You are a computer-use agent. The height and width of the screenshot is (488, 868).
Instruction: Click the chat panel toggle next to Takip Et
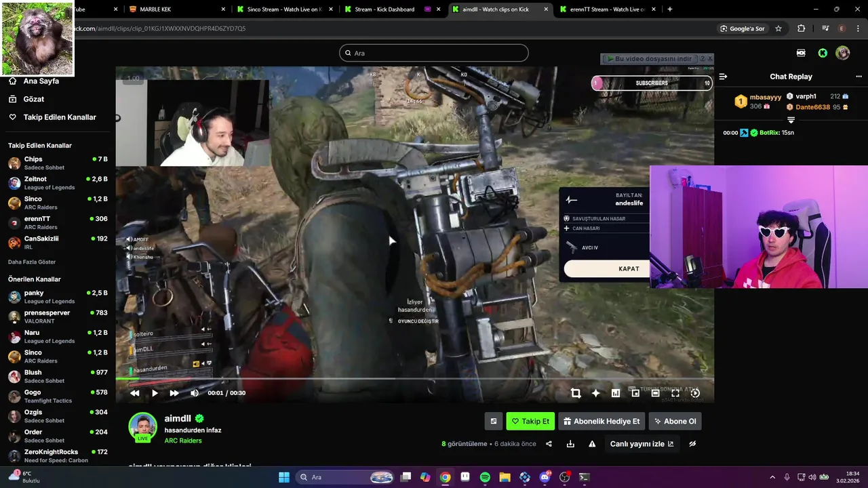coord(494,421)
